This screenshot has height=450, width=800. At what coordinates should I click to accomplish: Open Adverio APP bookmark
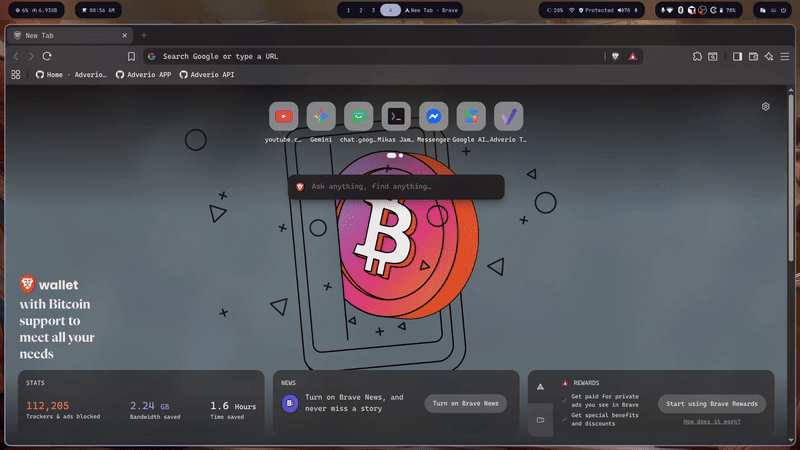pyautogui.click(x=143, y=74)
